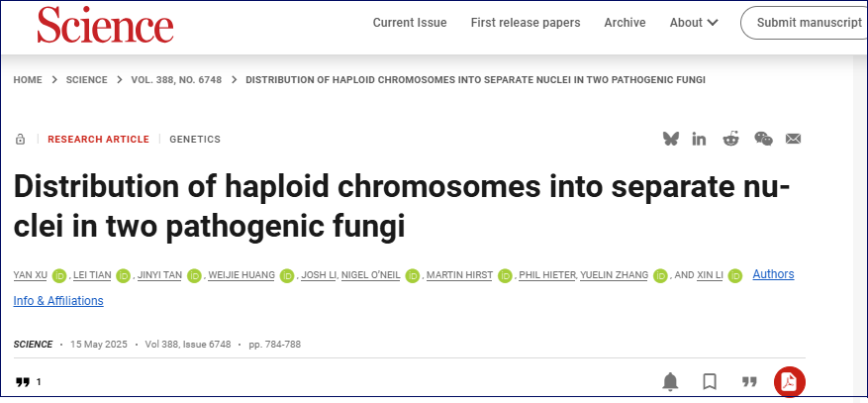Image resolution: width=868 pixels, height=403 pixels.
Task: Open the Archive navigation item
Action: 625,23
